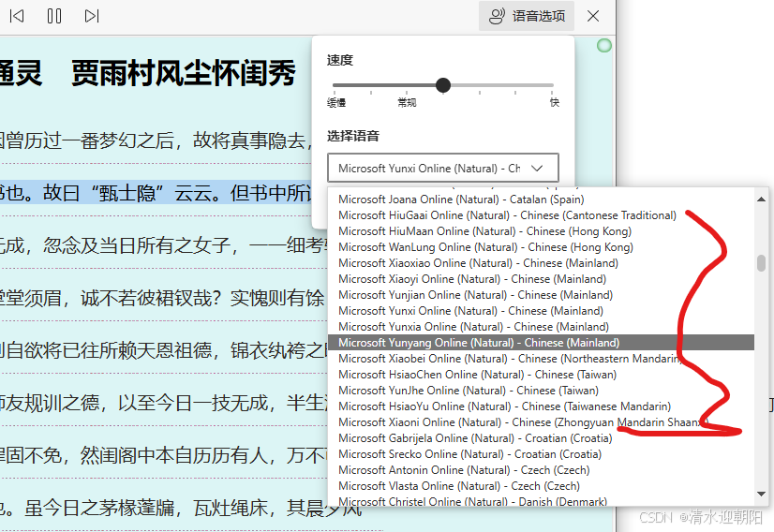Choose Microsoft YunJhe Taiwan voice

pos(541,391)
